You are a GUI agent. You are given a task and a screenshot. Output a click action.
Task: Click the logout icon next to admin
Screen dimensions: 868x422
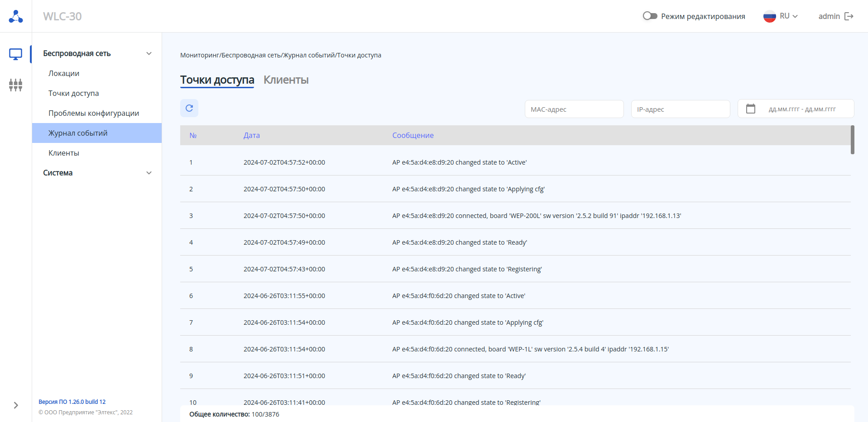(849, 16)
